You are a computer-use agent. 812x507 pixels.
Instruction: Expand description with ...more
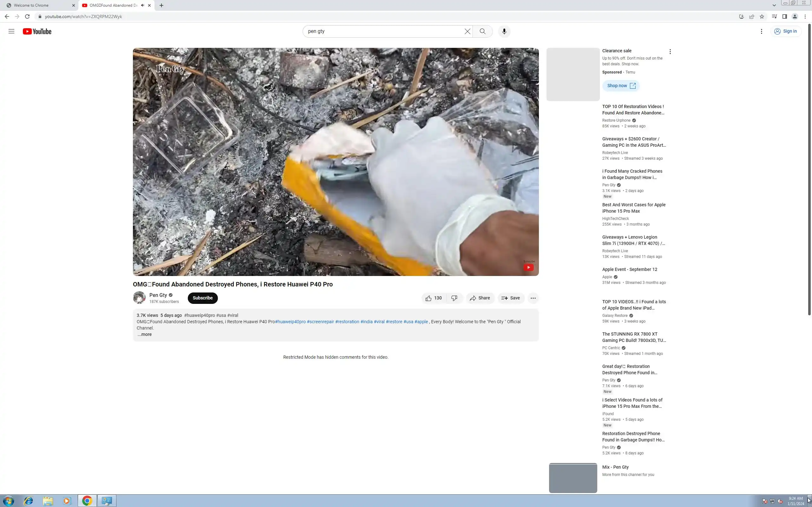(144, 334)
